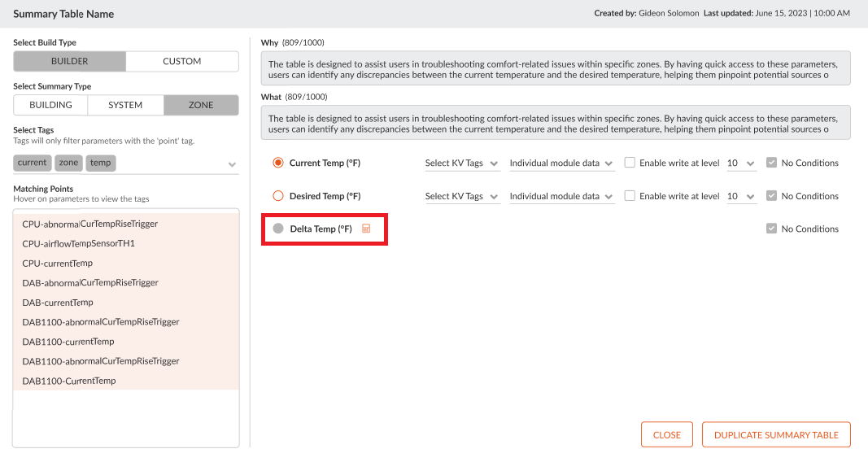This screenshot has width=868, height=462.
Task: Open Individual module data dropdown for Current Temp
Action: (561, 163)
